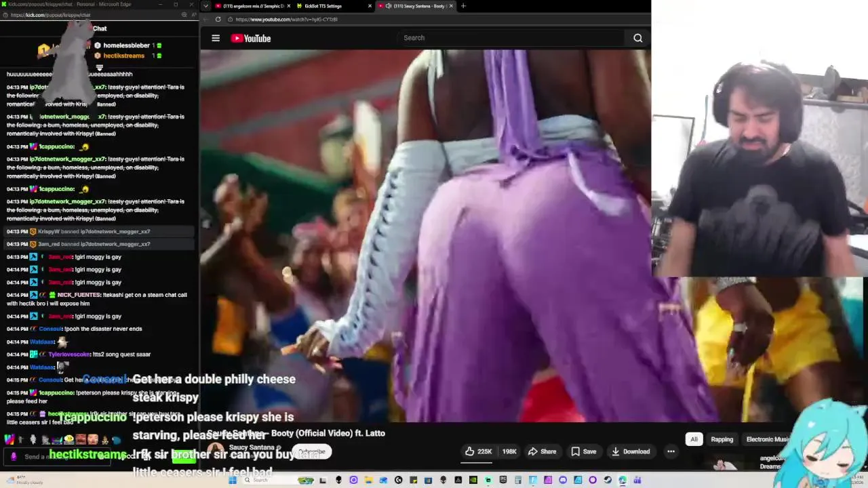Click the Saucy Santana channel name
Viewport: 868px width, 488px height.
254,447
